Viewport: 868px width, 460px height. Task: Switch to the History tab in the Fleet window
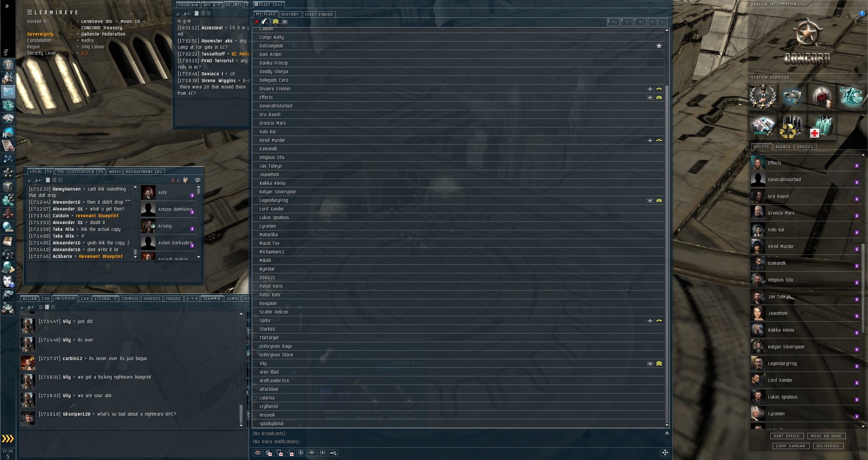290,14
